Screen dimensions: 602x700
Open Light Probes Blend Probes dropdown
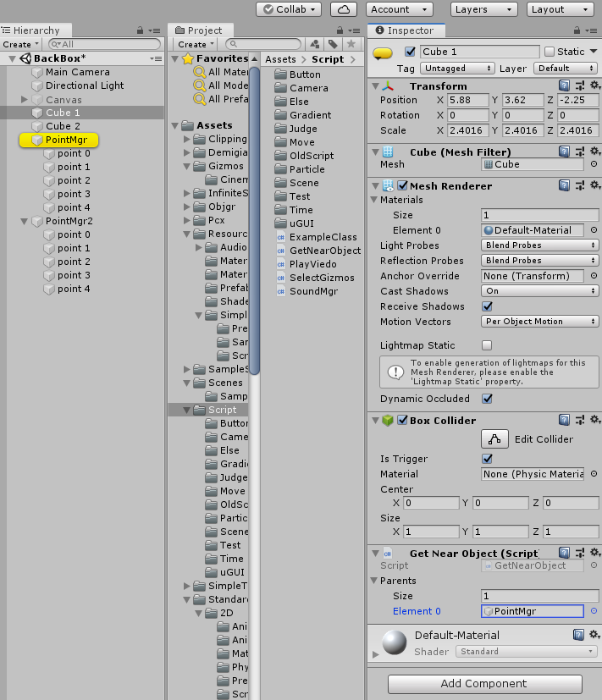coord(540,245)
